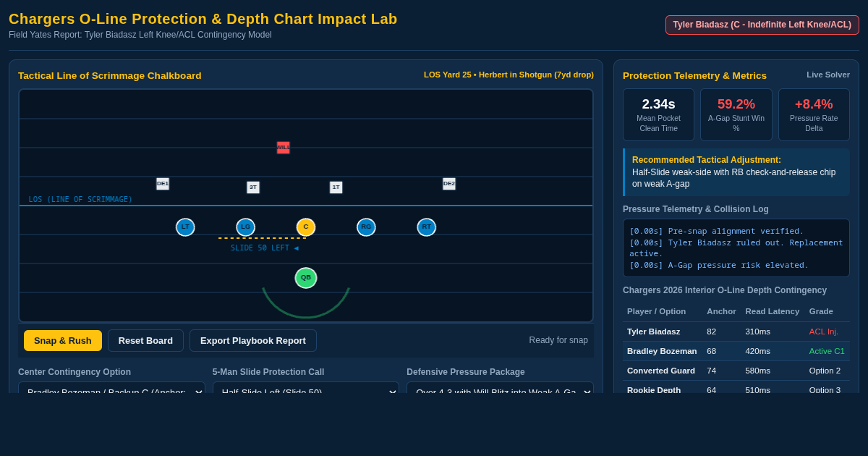Click the DE1 defender marker
This screenshot has width=868, height=456.
point(163,184)
